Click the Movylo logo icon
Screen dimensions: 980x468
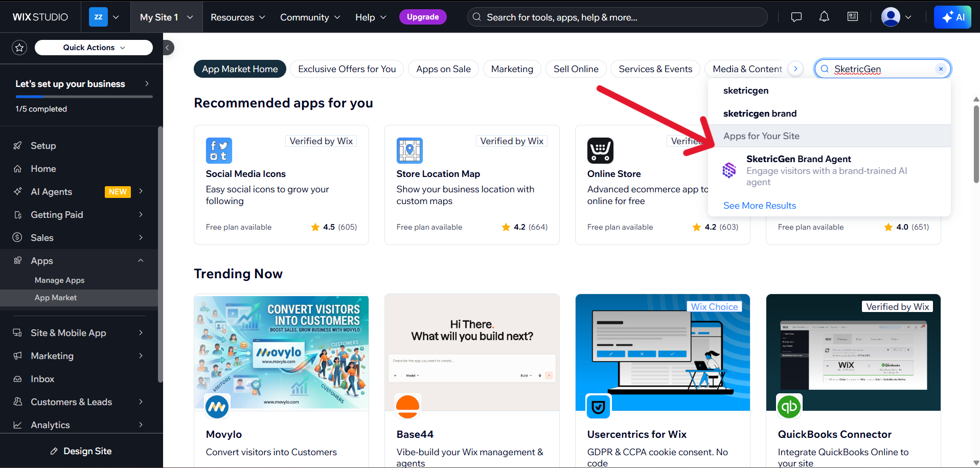click(217, 407)
